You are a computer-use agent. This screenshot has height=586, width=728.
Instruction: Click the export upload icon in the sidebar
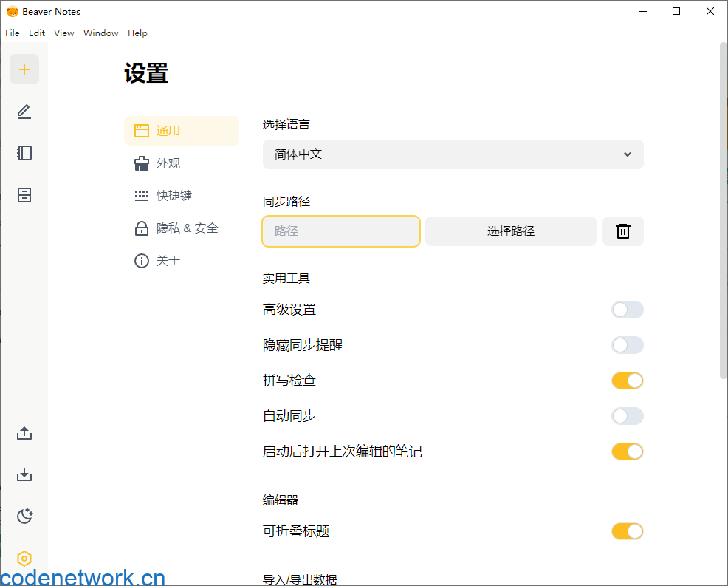tap(24, 433)
